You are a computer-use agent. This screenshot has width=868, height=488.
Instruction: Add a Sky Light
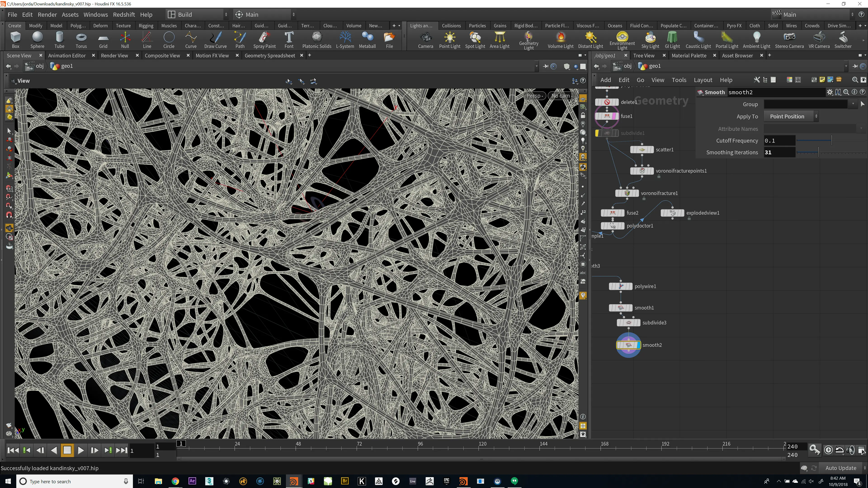(650, 40)
